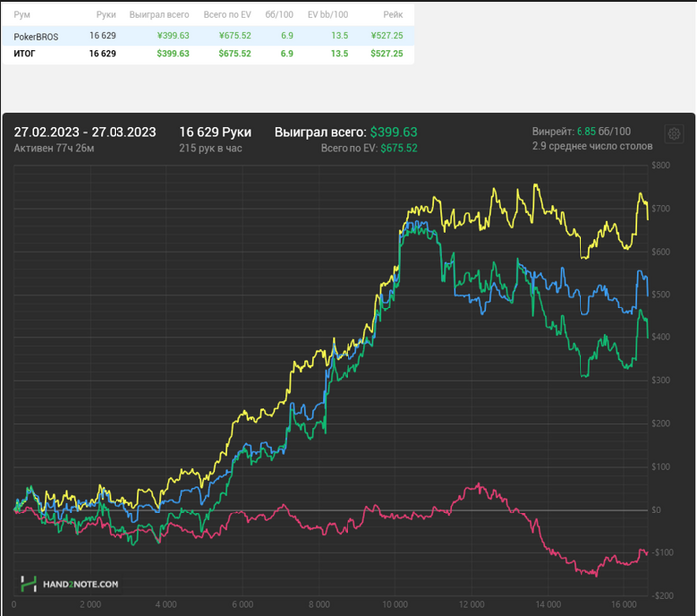Sort by бб/100 column header
The width and height of the screenshot is (697, 616).
click(x=279, y=15)
